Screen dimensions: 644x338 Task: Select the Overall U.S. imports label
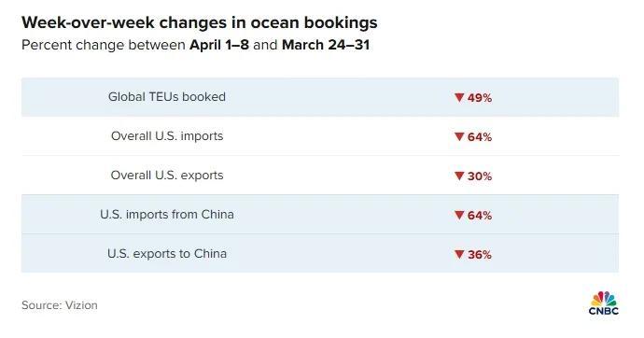(167, 136)
